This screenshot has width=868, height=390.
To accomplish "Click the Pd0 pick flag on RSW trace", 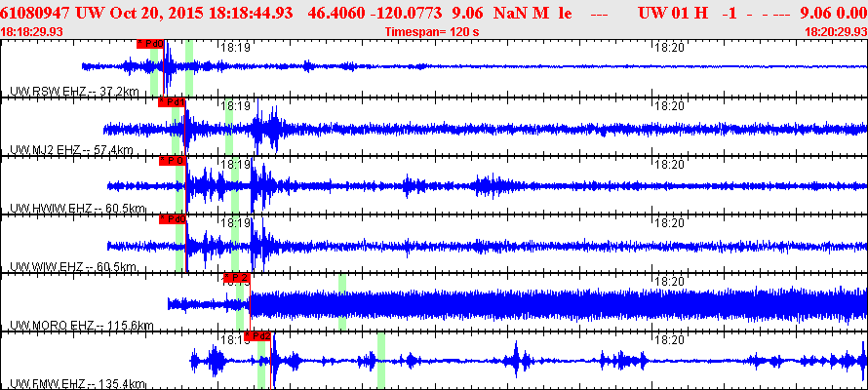I will tap(150, 44).
